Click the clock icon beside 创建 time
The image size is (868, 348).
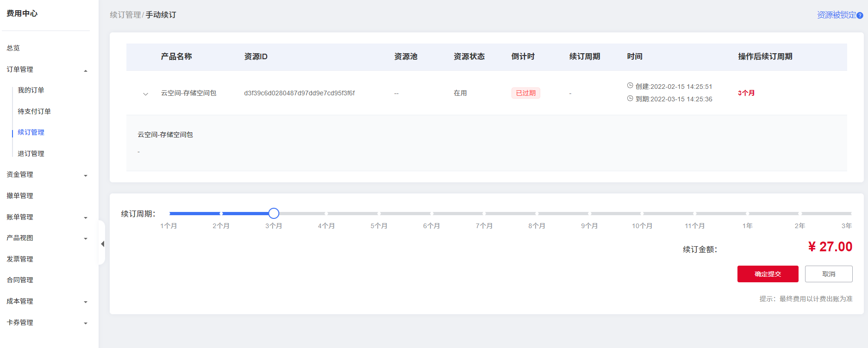tap(630, 86)
